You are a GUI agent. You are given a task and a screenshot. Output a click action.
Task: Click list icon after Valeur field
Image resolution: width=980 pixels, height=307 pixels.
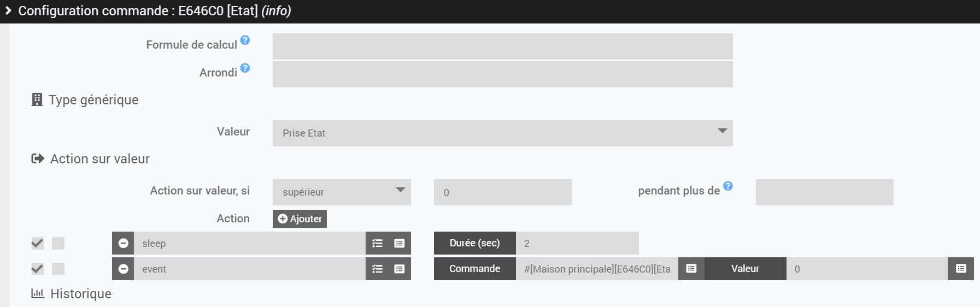pyautogui.click(x=961, y=269)
